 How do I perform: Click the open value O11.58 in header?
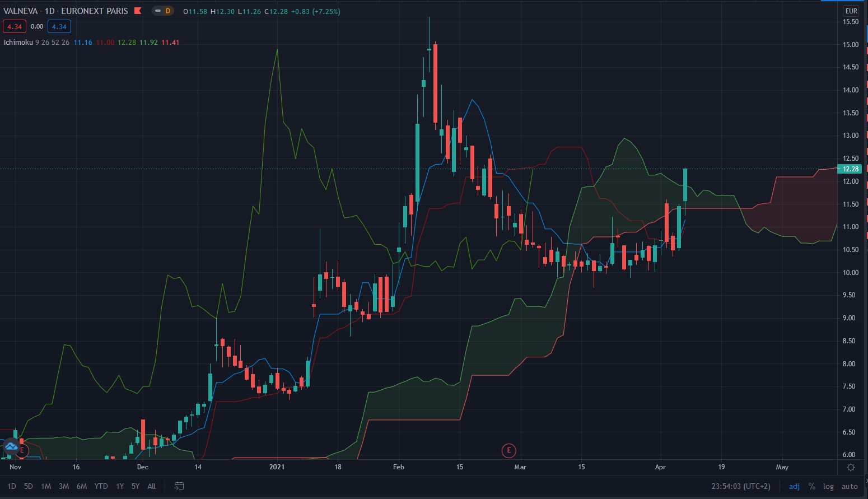point(195,11)
